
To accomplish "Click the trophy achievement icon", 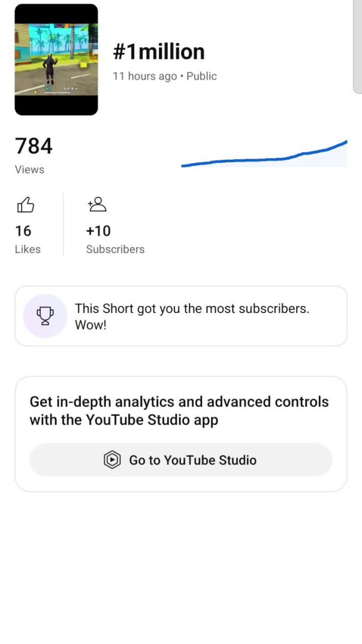I will [x=44, y=316].
